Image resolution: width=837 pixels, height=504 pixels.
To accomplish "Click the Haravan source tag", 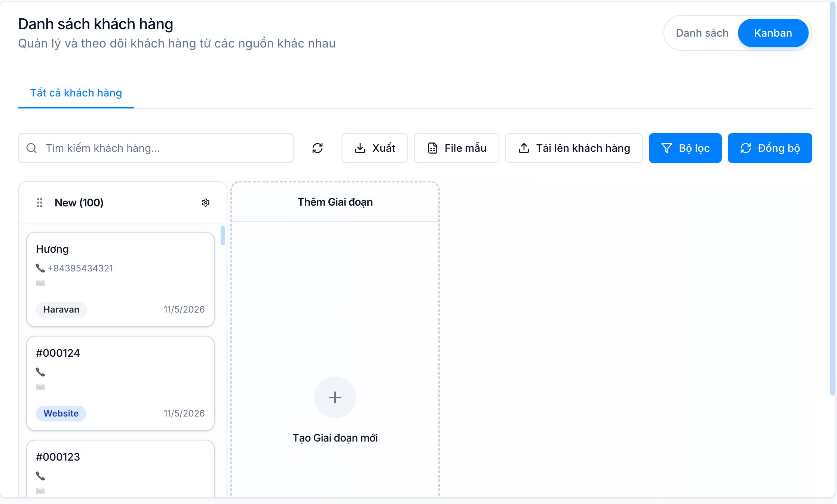I will [x=61, y=310].
